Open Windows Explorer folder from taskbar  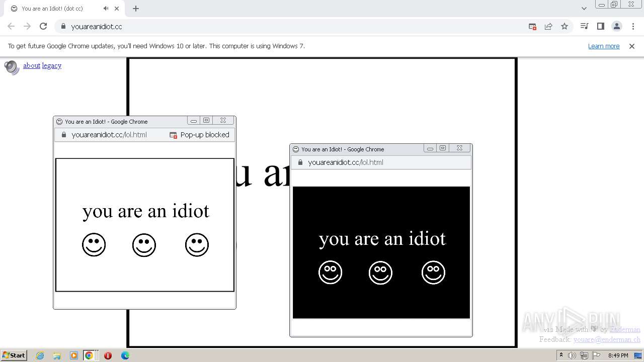coord(57,355)
